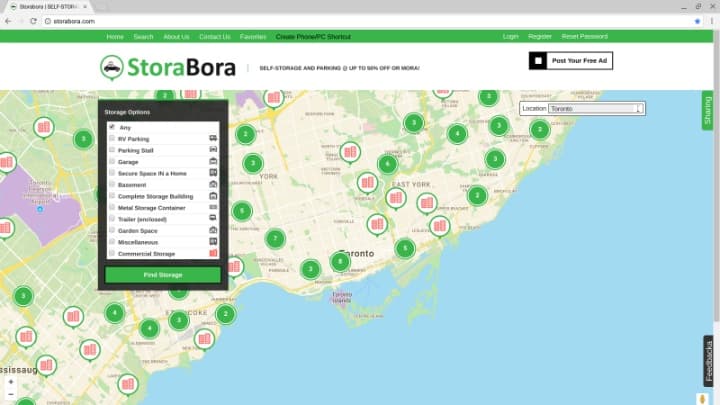This screenshot has height=405, width=720.
Task: Click the red Commercial Storage building icon
Action: [x=213, y=254]
